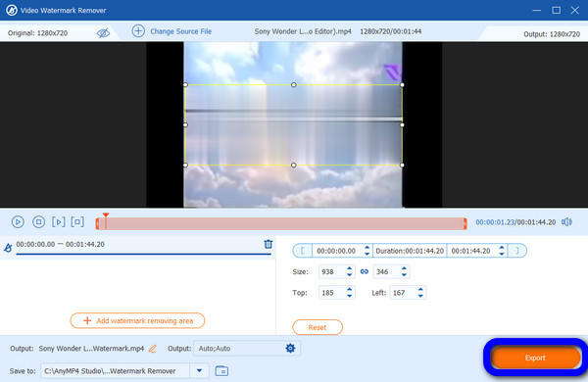The height and width of the screenshot is (382, 588).
Task: Decrease height 346 with down arrow
Action: point(404,275)
